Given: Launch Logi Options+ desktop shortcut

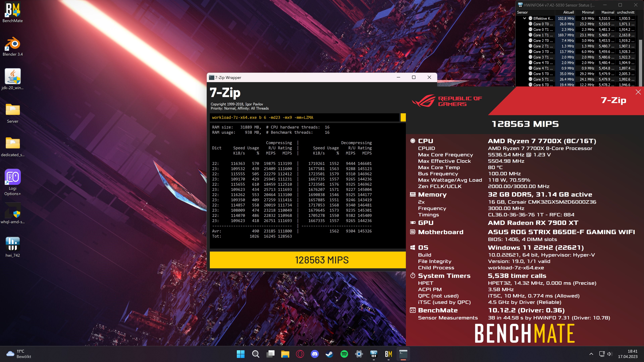Looking at the screenshot, I should [13, 182].
